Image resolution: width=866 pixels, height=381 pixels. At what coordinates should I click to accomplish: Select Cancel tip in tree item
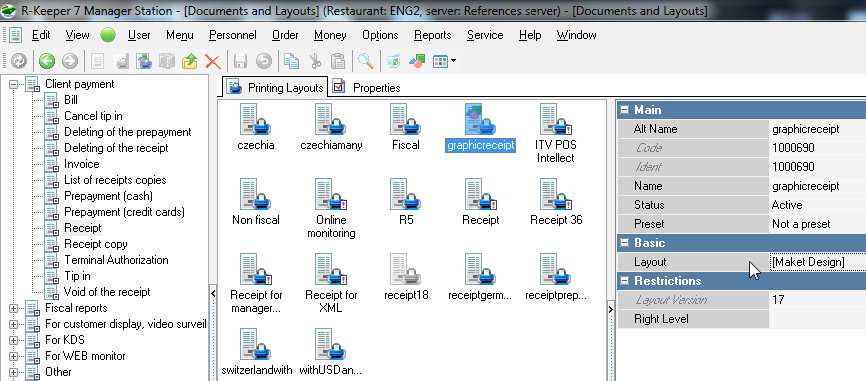pyautogui.click(x=93, y=117)
